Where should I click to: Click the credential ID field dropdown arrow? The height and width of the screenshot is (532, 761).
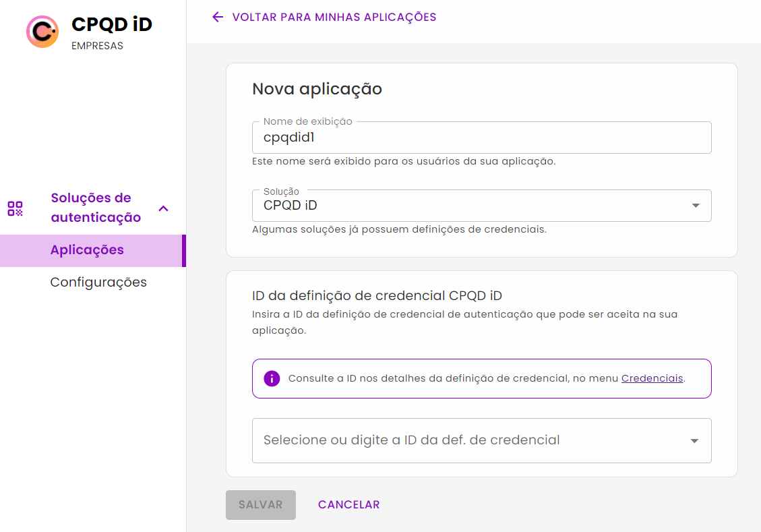point(694,440)
